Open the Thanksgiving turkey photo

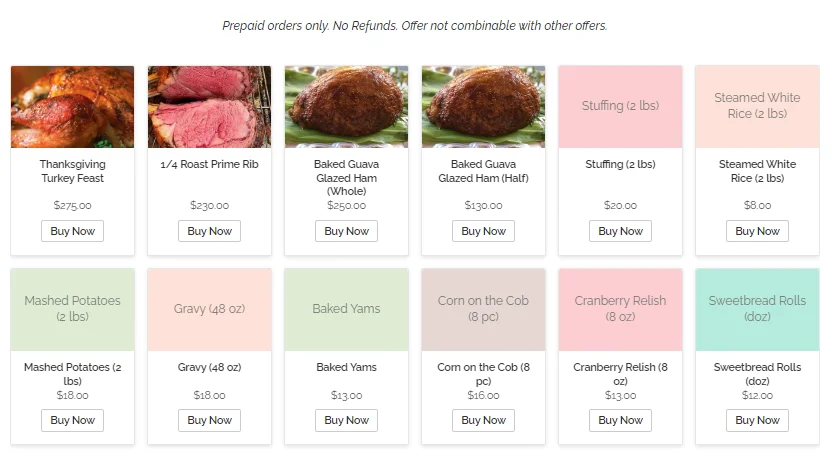click(73, 107)
